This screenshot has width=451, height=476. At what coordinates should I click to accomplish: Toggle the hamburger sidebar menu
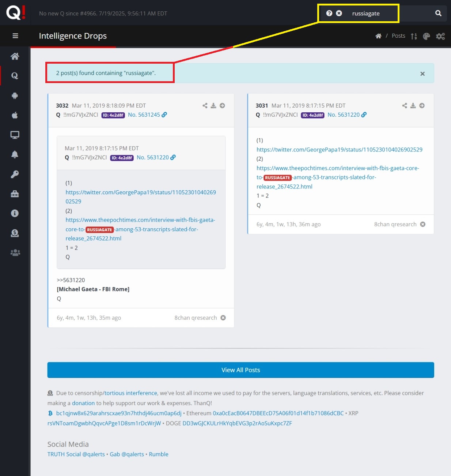(15, 36)
